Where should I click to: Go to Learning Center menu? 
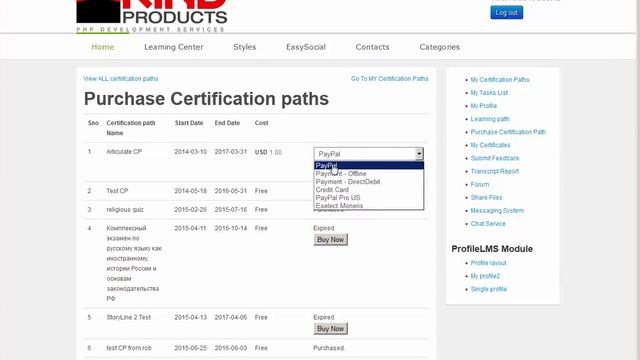click(173, 47)
